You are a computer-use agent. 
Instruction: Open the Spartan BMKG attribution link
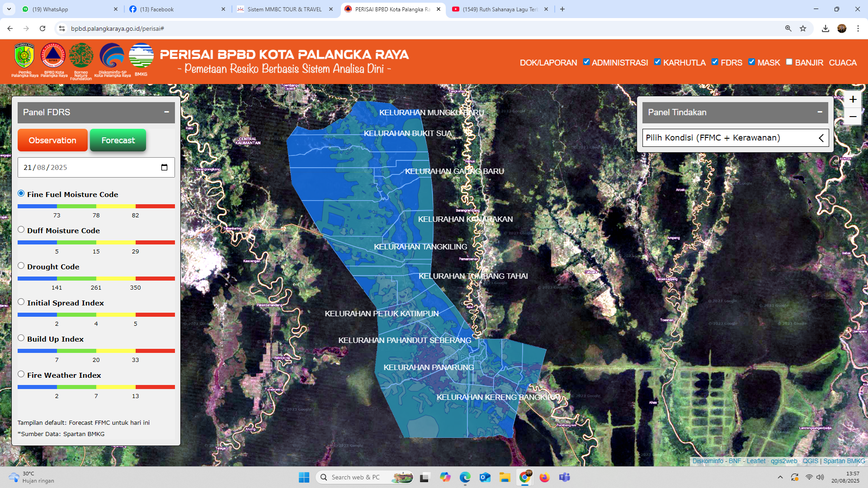[844, 461]
